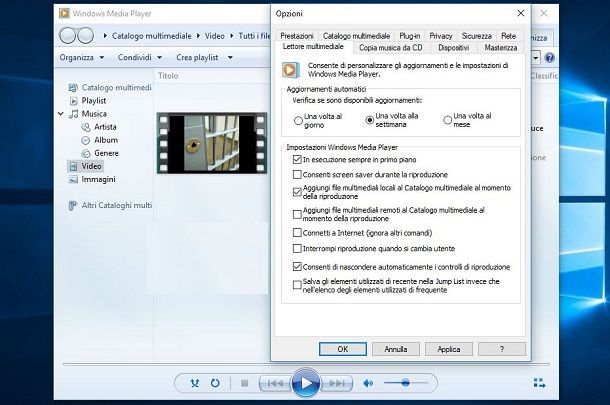The image size is (610, 405).
Task: Switch to the Masterizza tab
Action: [x=501, y=48]
